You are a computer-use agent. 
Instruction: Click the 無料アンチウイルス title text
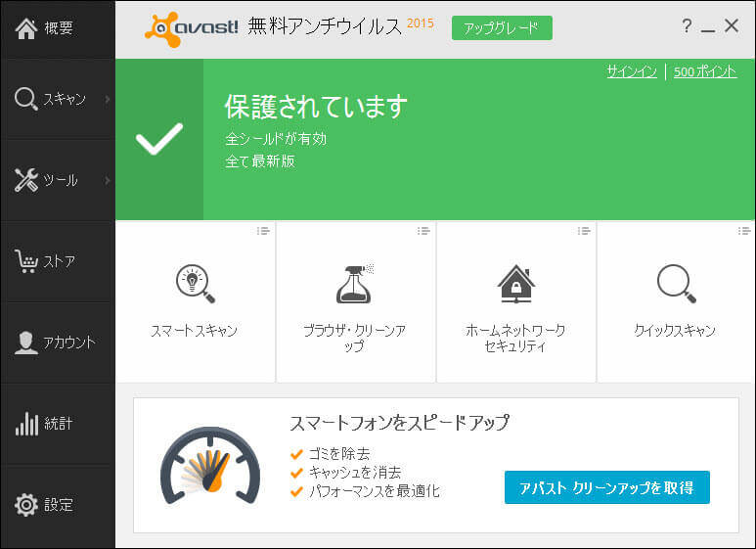(x=325, y=26)
